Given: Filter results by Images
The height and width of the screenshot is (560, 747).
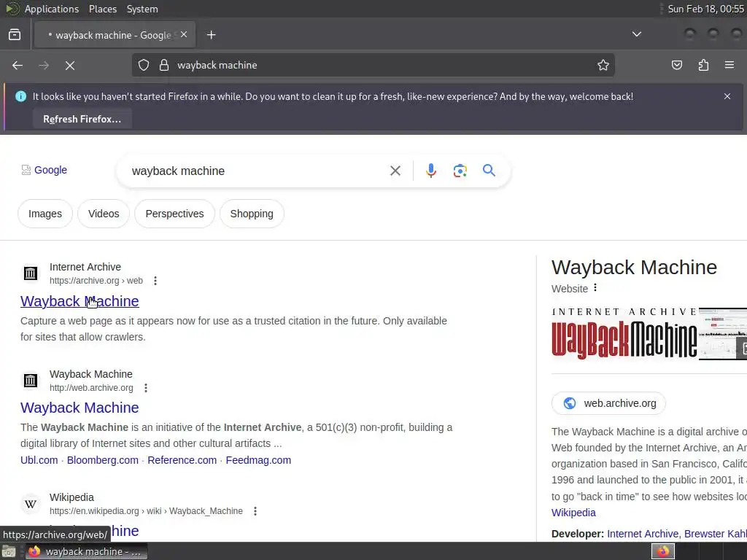Looking at the screenshot, I should tap(45, 214).
